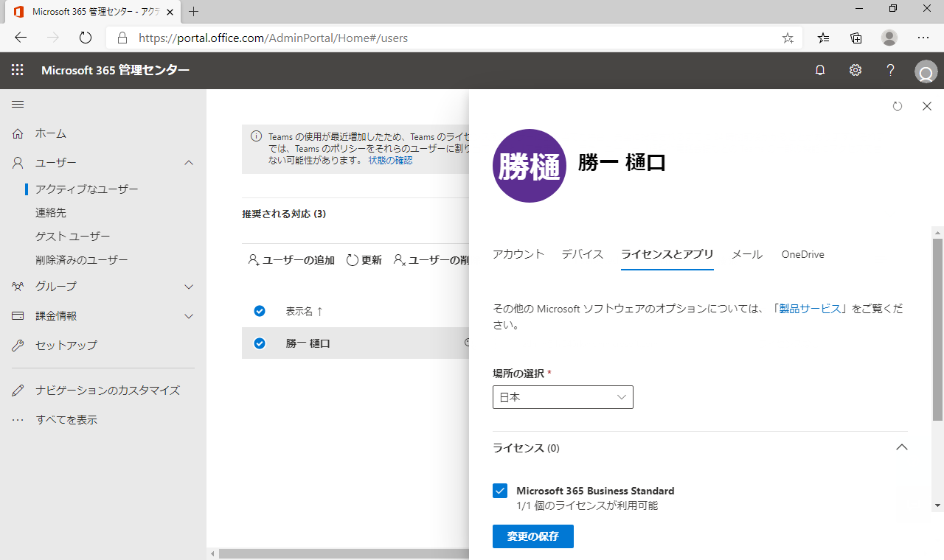Open browser profile icon
The image size is (944, 560).
pyautogui.click(x=889, y=38)
